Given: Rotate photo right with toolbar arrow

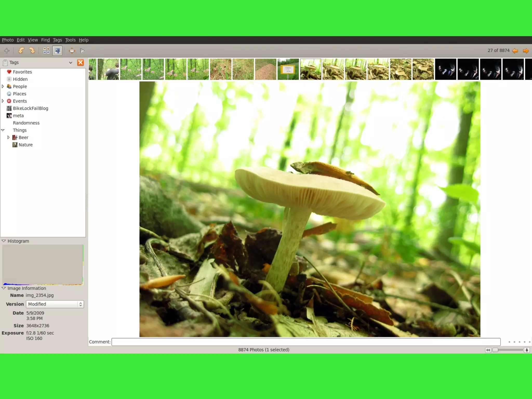Looking at the screenshot, I should pyautogui.click(x=32, y=51).
